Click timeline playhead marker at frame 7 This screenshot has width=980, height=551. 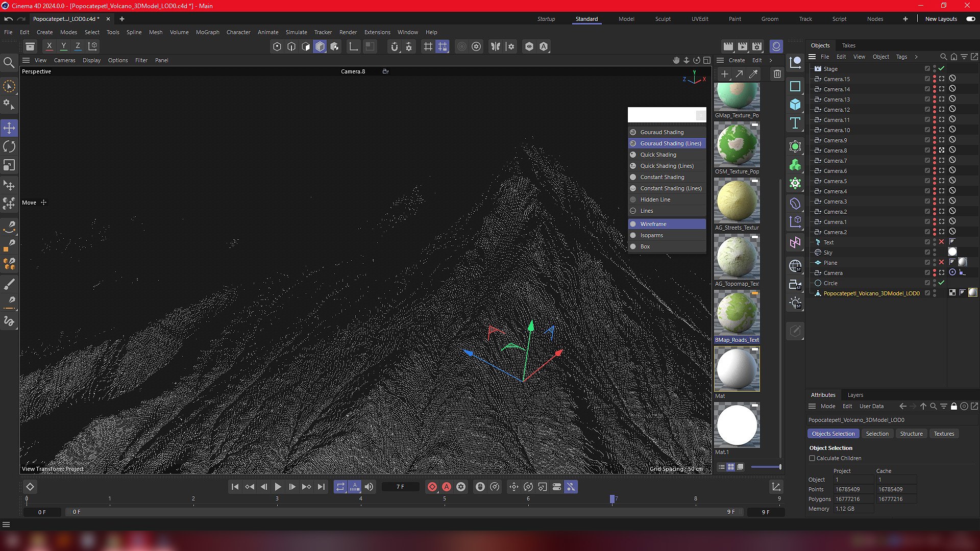(x=612, y=499)
